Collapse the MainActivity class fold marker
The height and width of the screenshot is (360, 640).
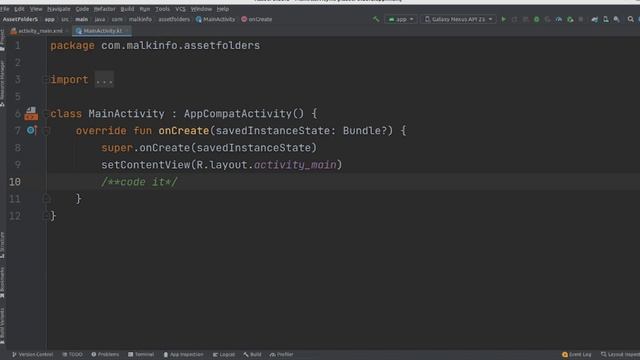coord(46,113)
